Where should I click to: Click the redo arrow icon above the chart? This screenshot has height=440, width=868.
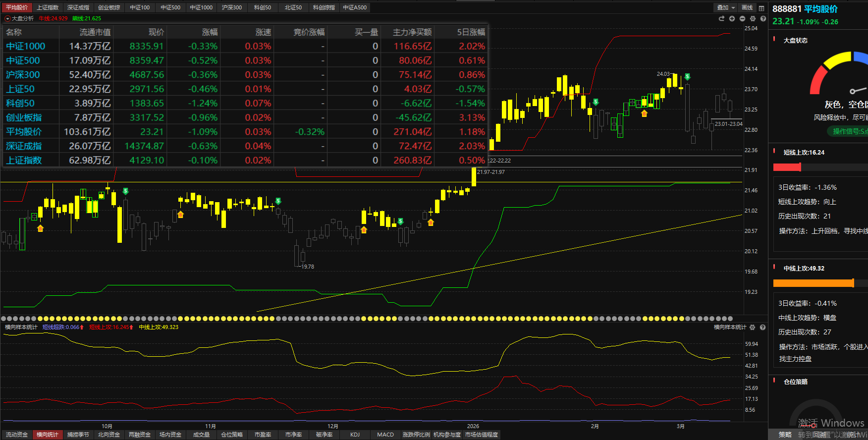click(721, 18)
